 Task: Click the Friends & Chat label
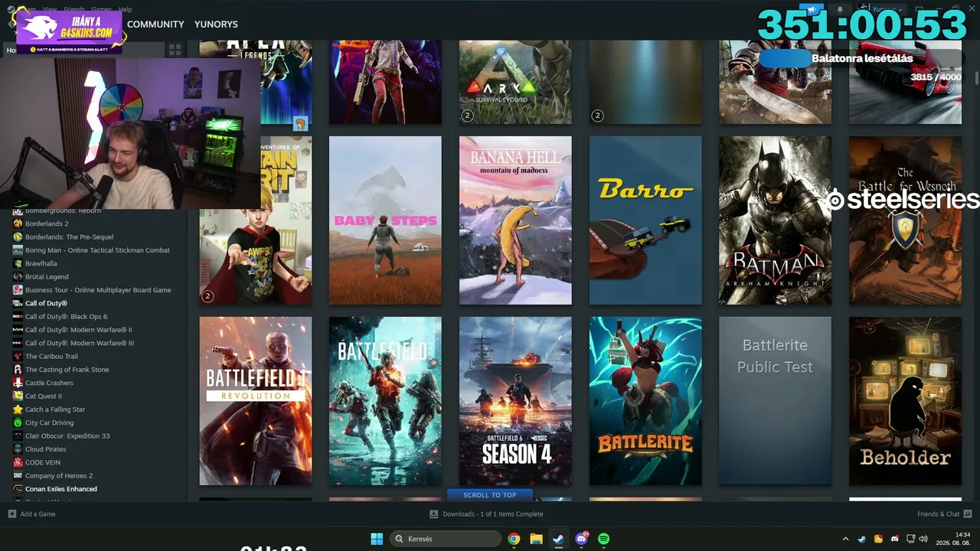click(x=938, y=514)
